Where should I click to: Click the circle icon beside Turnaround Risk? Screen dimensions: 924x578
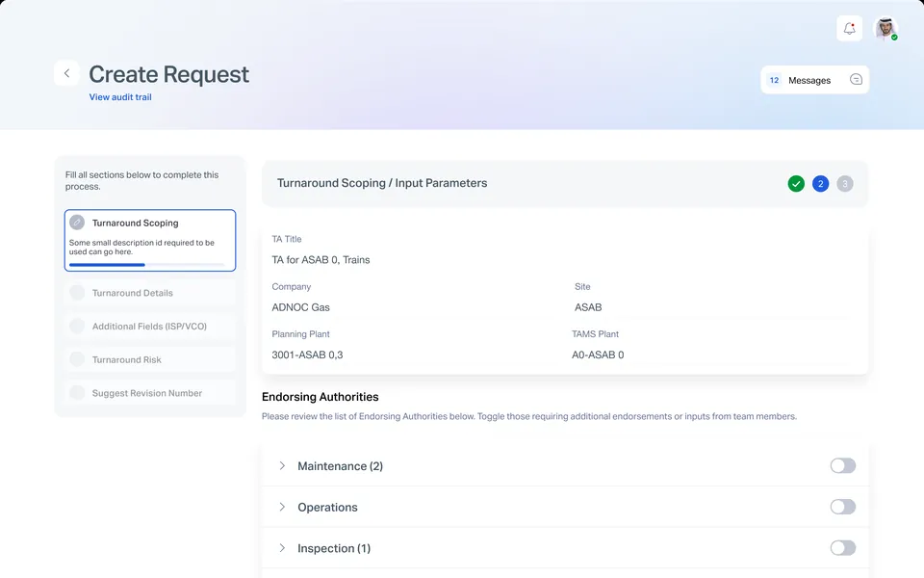(x=77, y=359)
